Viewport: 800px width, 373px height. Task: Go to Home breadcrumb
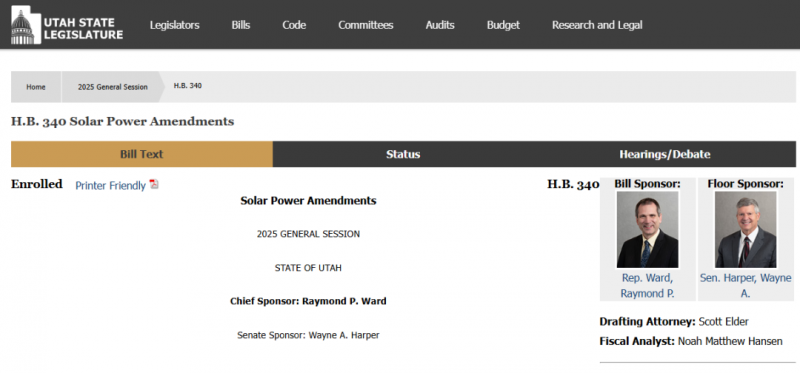tap(36, 87)
